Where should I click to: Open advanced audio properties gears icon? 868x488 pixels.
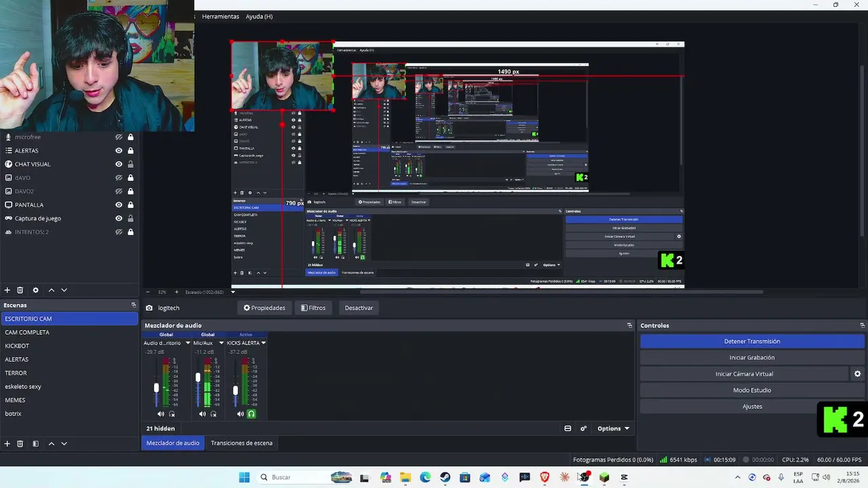583,428
